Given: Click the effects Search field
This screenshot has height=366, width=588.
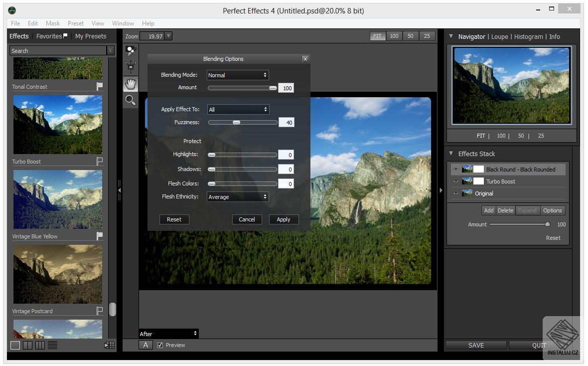Looking at the screenshot, I should [x=58, y=51].
